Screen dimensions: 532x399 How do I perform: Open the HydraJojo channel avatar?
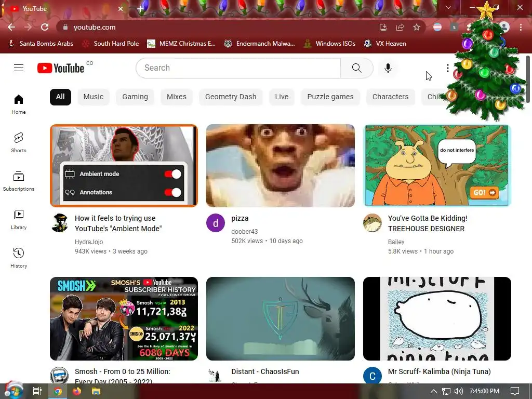click(60, 223)
